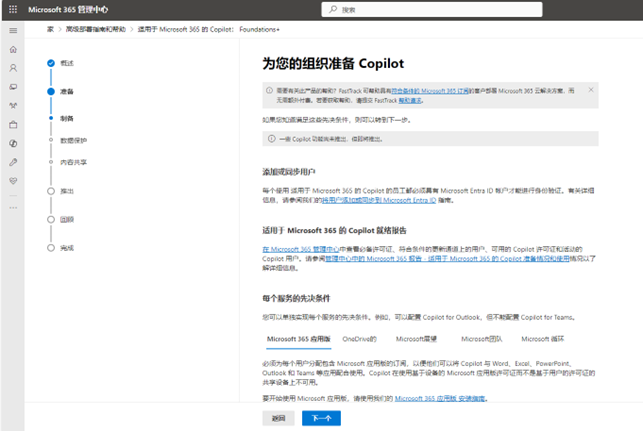Screen dimensions: 643x431
Task: Select 内容共享 sub-step
Action: point(68,162)
